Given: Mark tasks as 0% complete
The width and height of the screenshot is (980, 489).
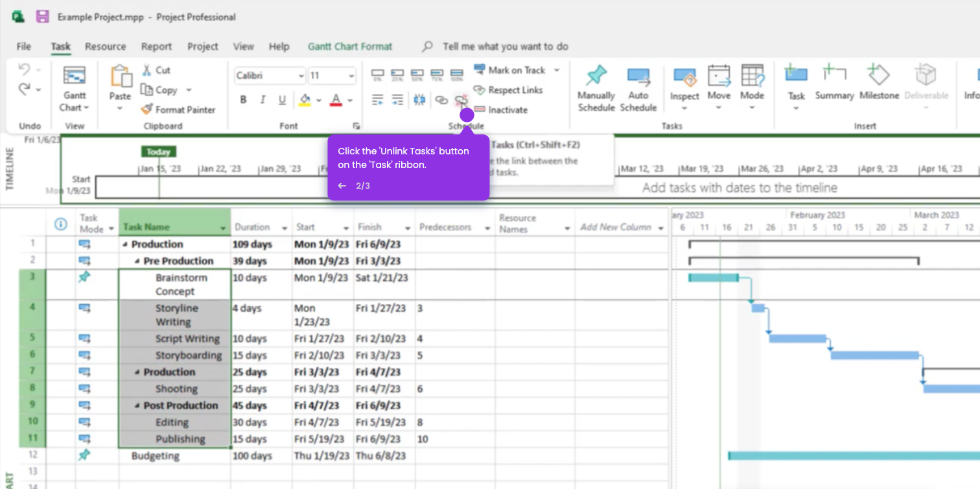Looking at the screenshot, I should click(x=378, y=75).
